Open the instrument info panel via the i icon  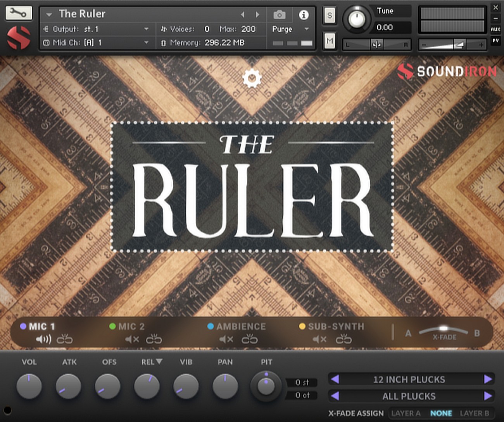(304, 15)
